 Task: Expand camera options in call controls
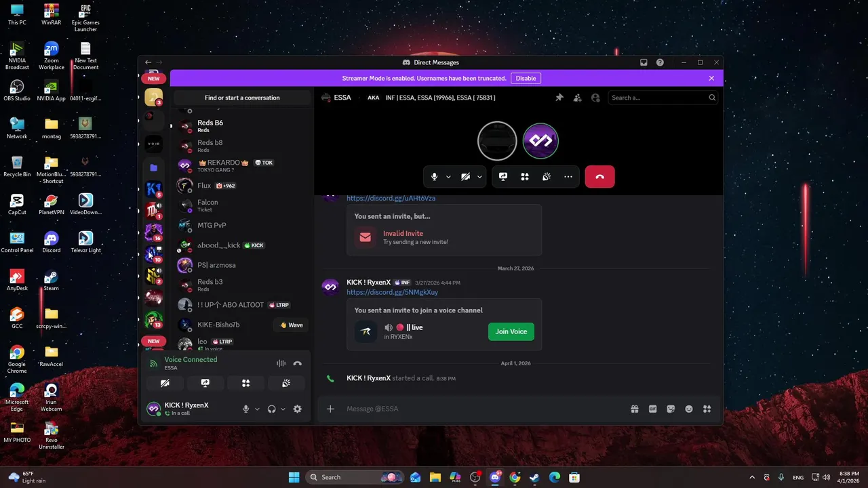479,177
